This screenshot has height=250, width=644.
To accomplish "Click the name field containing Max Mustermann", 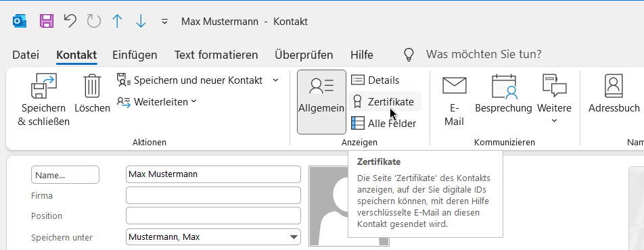I will click(x=213, y=174).
